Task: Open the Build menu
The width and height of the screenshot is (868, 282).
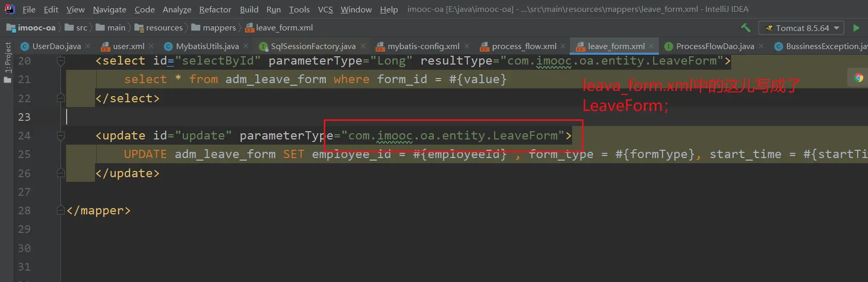Action: point(249,9)
